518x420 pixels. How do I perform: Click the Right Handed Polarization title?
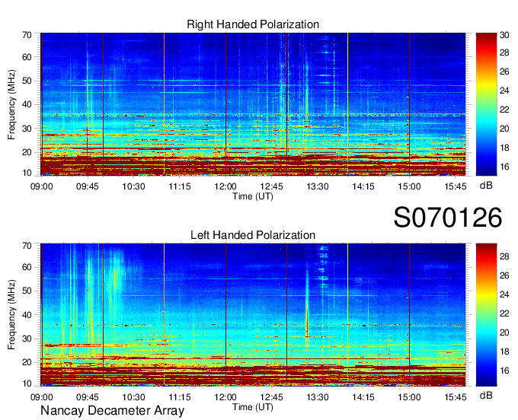point(253,24)
